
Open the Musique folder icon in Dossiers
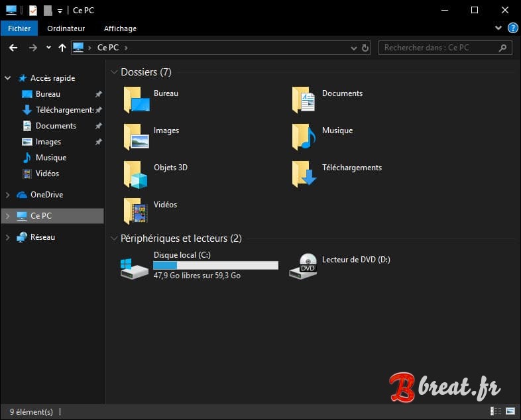point(304,136)
